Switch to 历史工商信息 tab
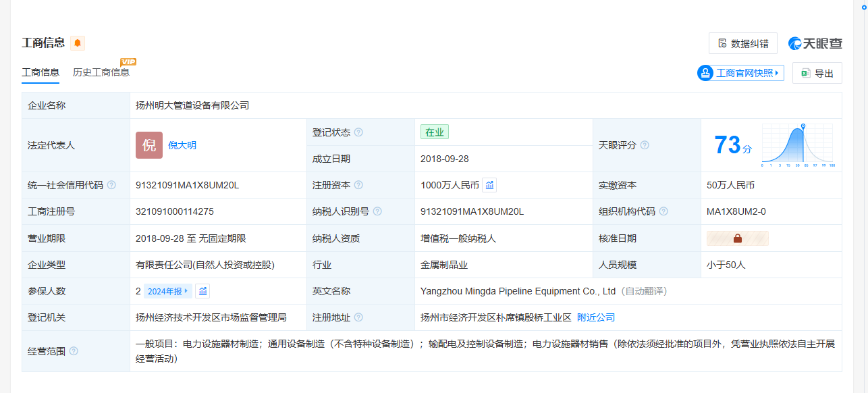The height and width of the screenshot is (393, 868). click(101, 72)
